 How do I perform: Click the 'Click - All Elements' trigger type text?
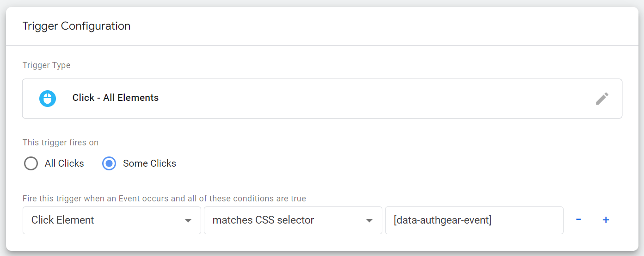click(116, 98)
